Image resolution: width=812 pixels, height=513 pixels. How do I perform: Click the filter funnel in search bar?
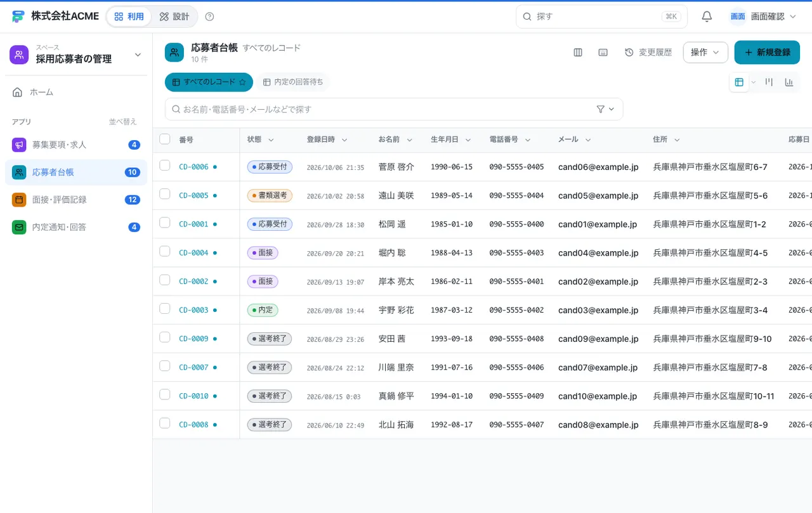[601, 109]
